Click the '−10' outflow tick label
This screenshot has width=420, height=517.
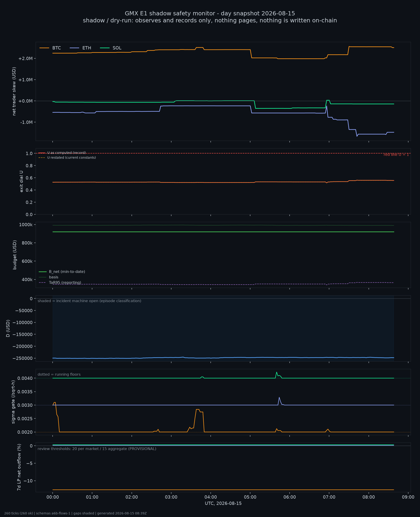[x=28, y=481]
